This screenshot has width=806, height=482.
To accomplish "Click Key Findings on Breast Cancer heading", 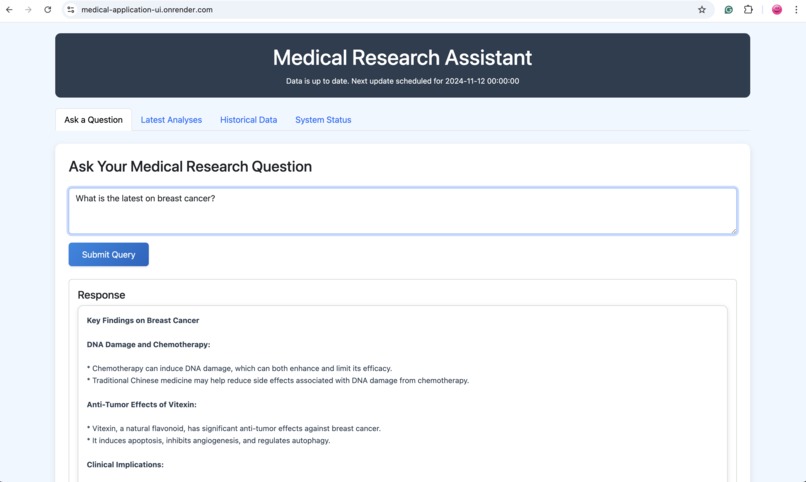I will point(143,320).
